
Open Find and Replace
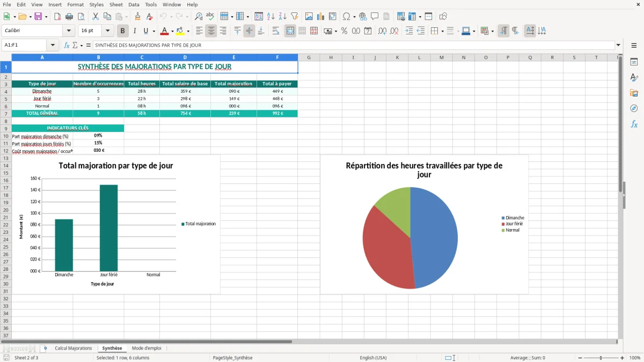tap(199, 17)
